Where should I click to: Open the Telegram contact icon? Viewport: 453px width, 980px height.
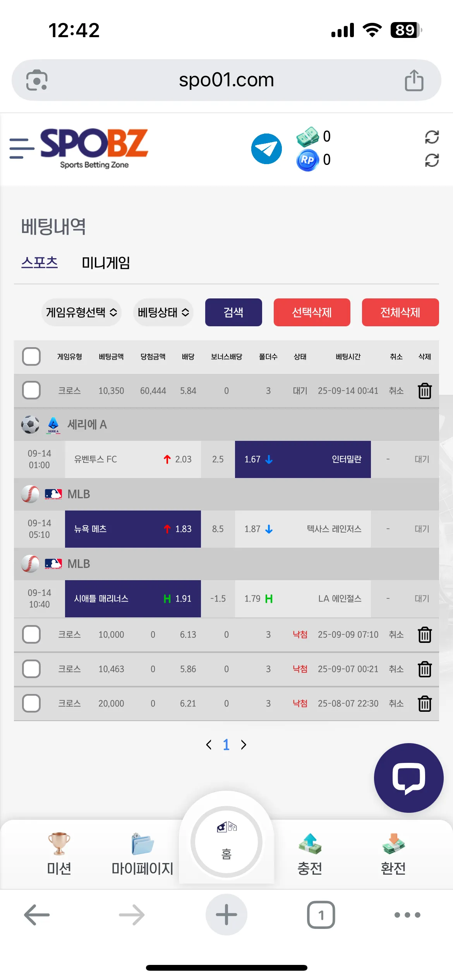(x=266, y=149)
